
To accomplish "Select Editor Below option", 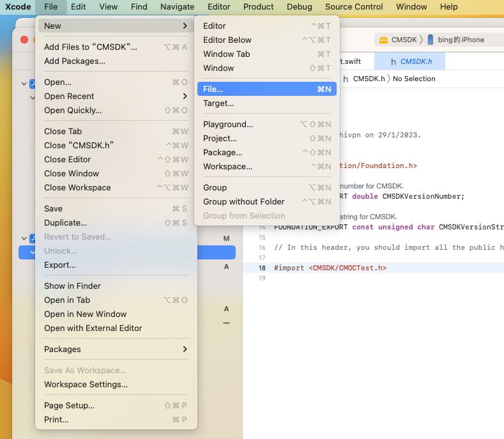I will 267,40.
